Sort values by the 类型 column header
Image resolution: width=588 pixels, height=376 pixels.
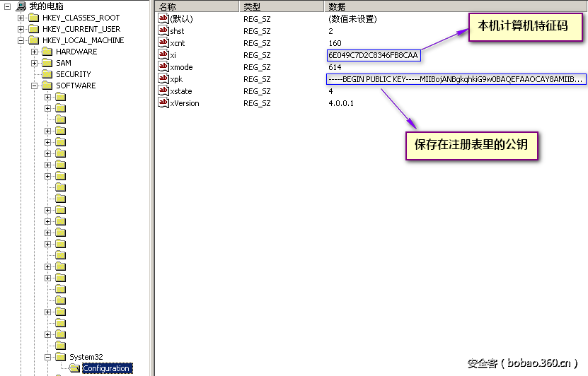(x=282, y=6)
